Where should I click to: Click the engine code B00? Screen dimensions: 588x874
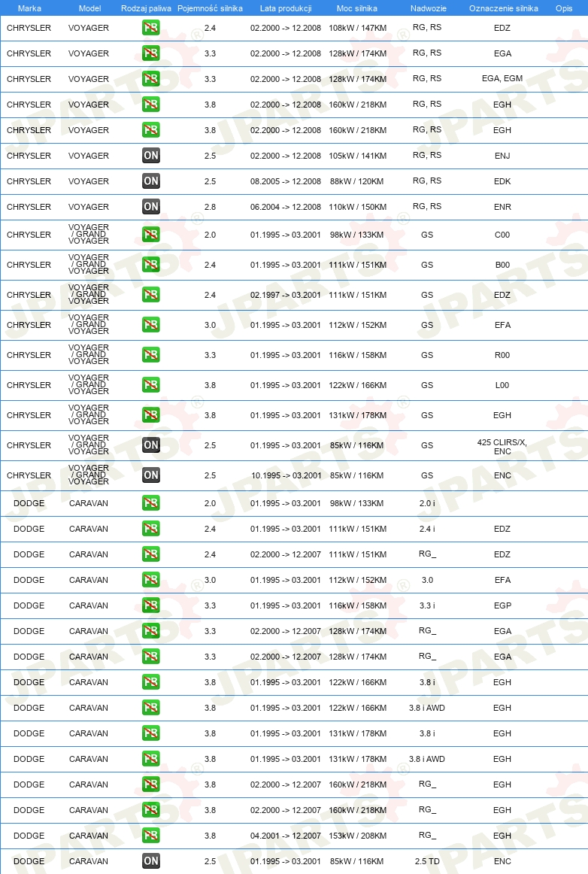tap(502, 265)
